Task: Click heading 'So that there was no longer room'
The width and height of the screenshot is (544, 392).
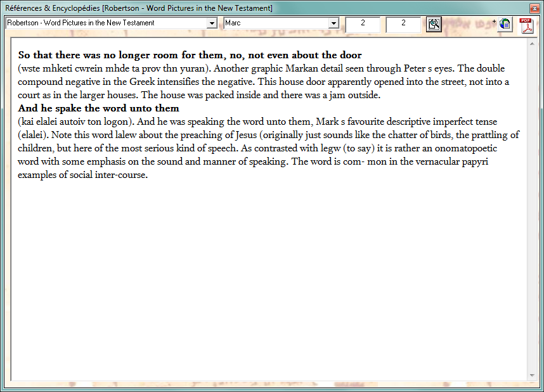Action: (x=190, y=55)
